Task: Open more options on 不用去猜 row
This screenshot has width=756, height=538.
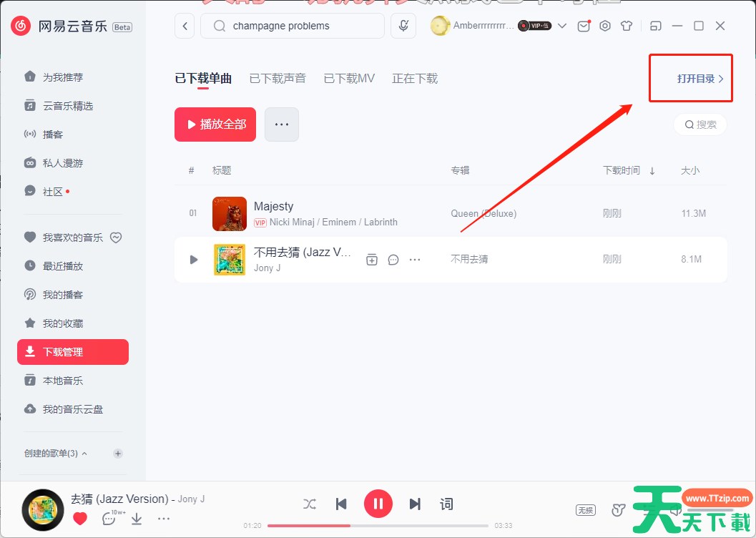Action: coord(415,260)
